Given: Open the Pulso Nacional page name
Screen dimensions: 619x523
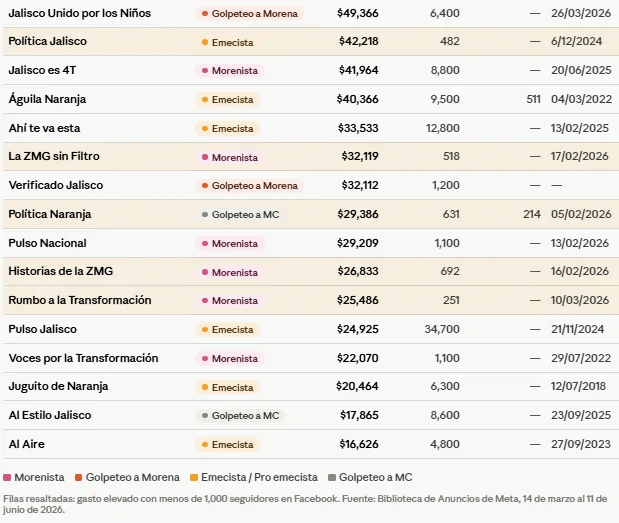Looking at the screenshot, I should tap(47, 243).
